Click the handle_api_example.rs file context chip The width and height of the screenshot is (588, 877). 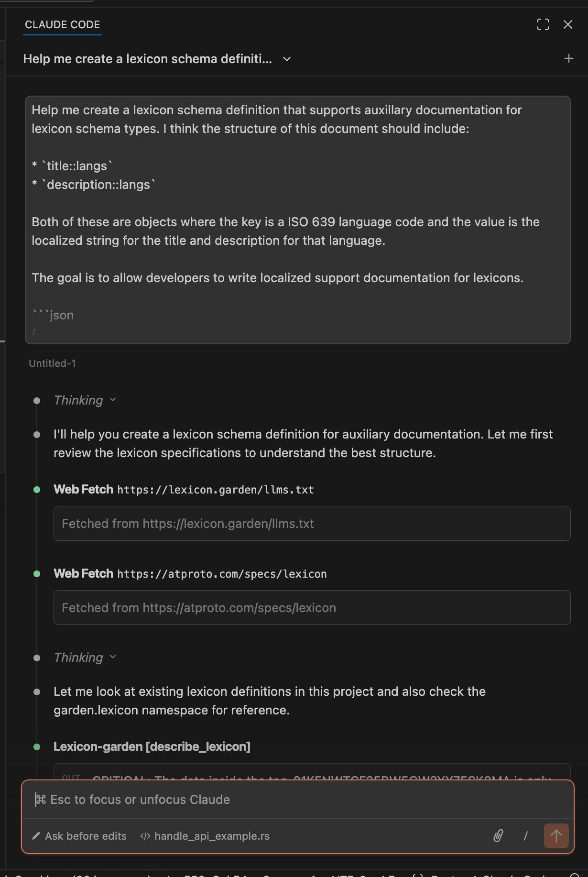pyautogui.click(x=205, y=836)
